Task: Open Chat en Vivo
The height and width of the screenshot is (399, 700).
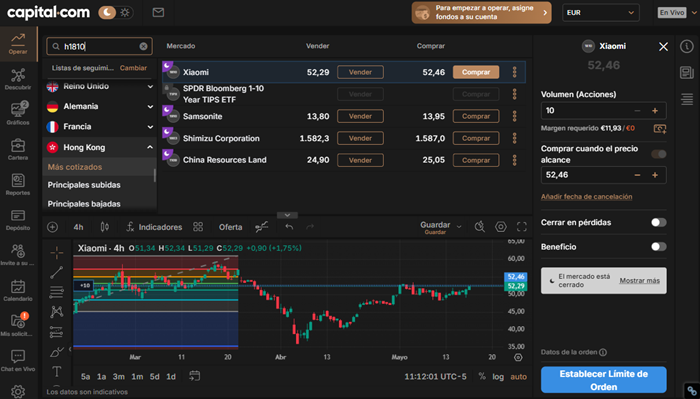Action: pyautogui.click(x=18, y=361)
